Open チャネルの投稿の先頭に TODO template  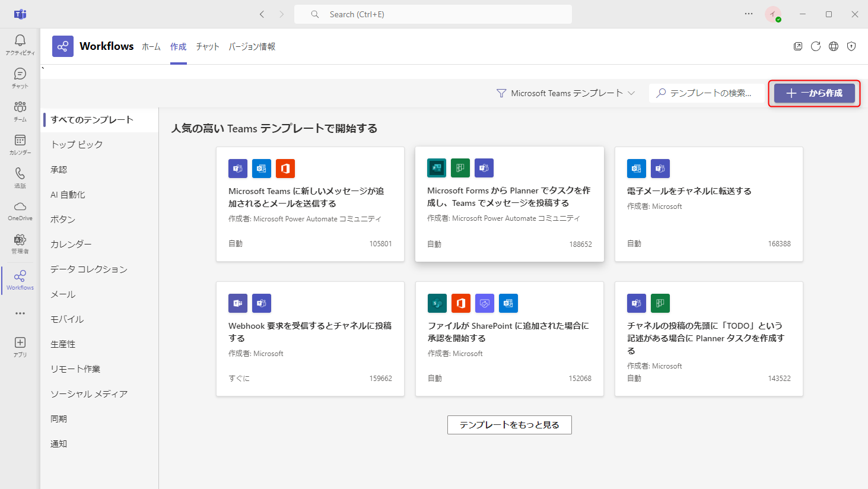click(709, 339)
